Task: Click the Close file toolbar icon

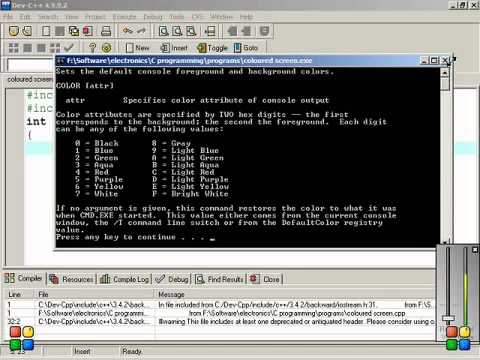Action: pos(88,31)
